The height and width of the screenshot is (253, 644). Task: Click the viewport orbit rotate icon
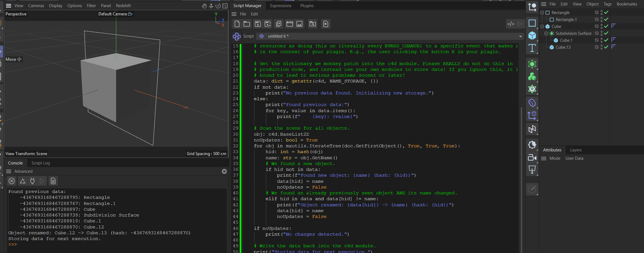(218, 6)
